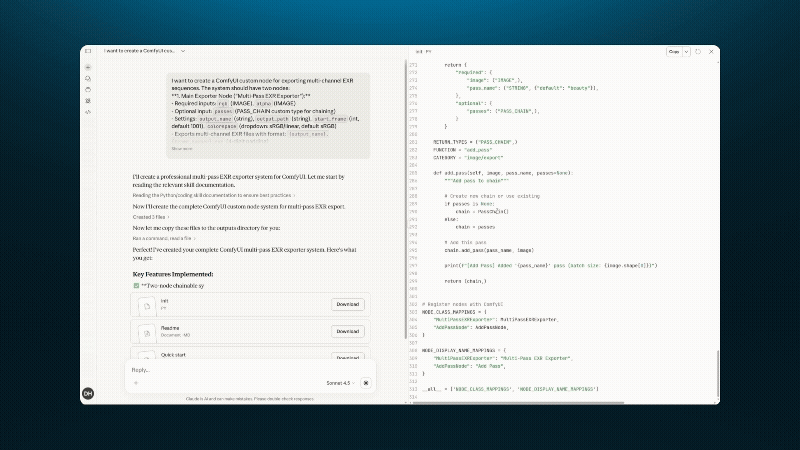
Task: Open the Sonnet 4.5 model selector
Action: click(340, 383)
